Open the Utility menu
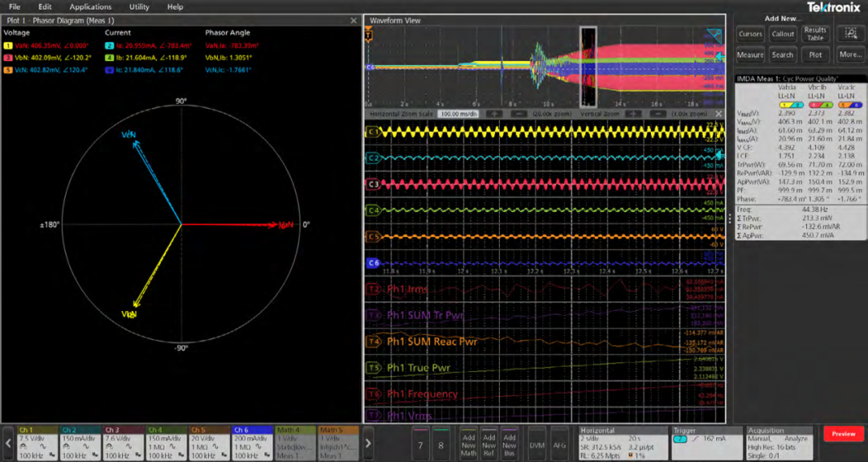 point(139,6)
